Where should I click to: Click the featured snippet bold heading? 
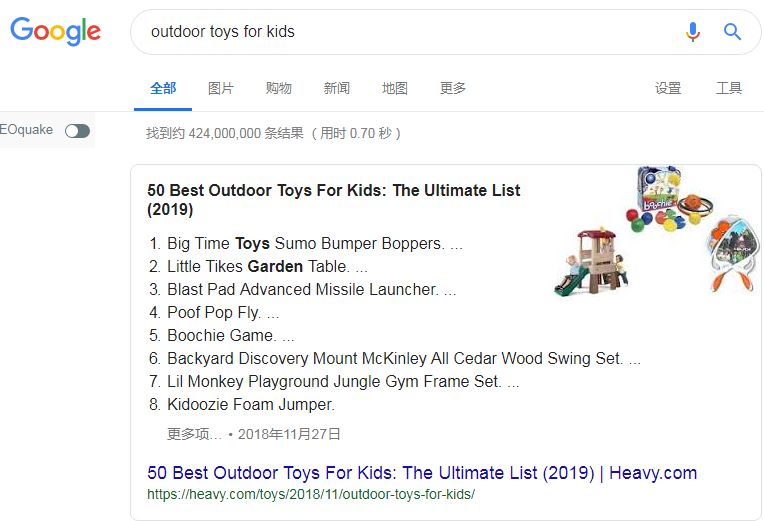(334, 200)
